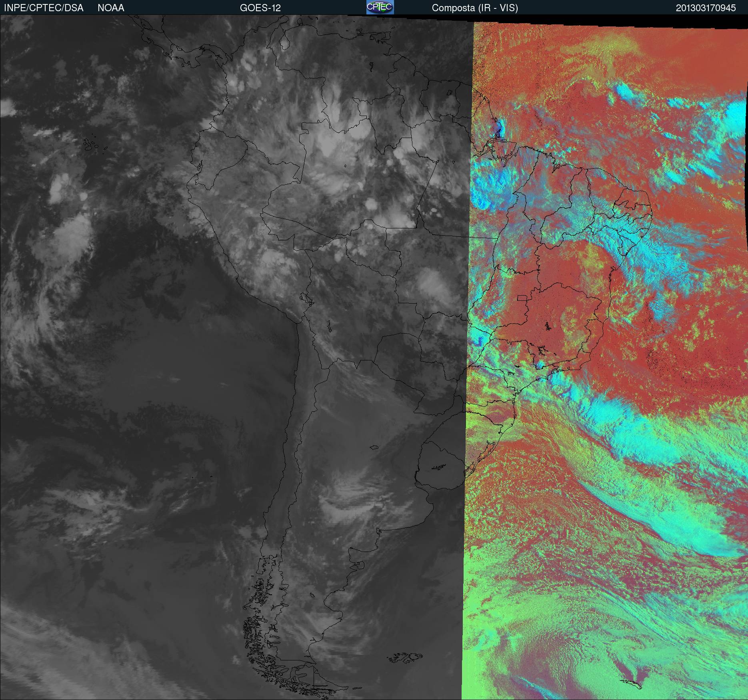The height and width of the screenshot is (700, 748).
Task: Click the Composta (IR - VIS) title
Action: (x=475, y=8)
